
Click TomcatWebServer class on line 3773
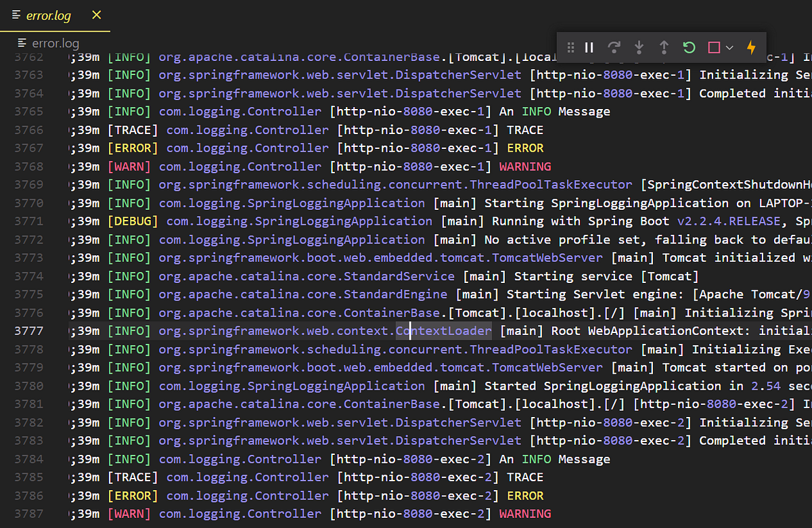point(547,258)
